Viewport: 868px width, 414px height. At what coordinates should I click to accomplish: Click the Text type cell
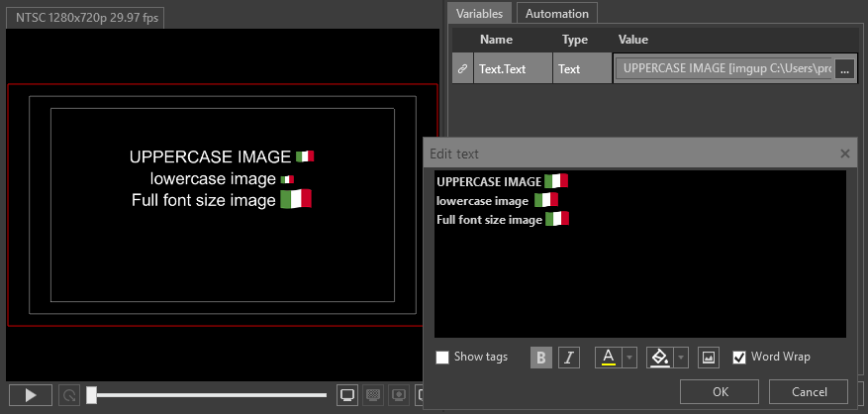[x=582, y=68]
